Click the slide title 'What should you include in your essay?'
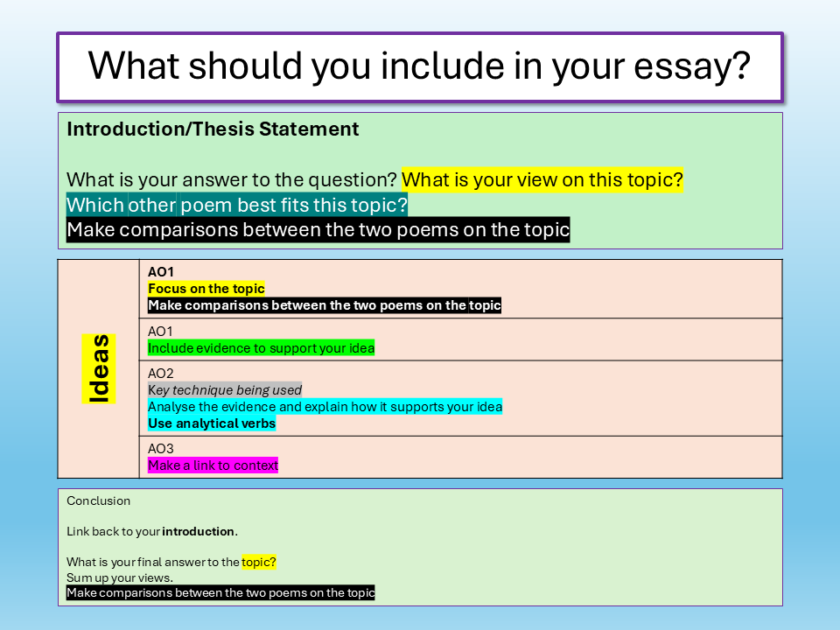840x630 pixels. [420, 66]
